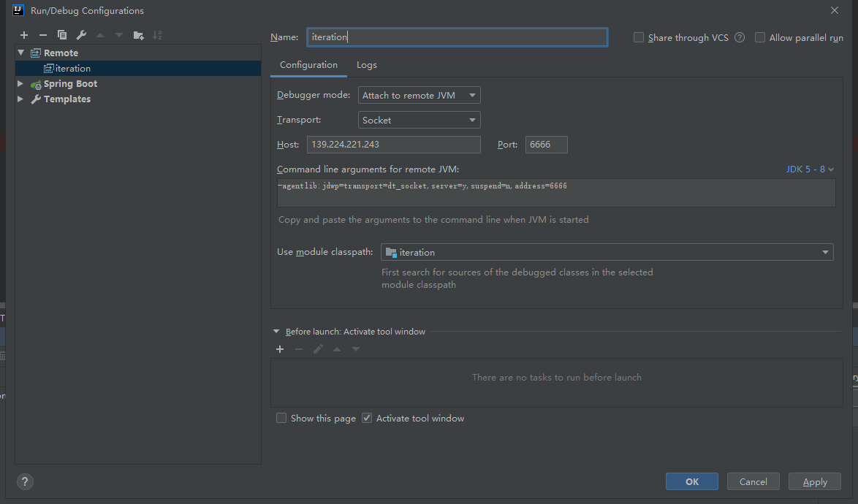Screen dimensions: 858x504
Task: Remove selected configuration with minus icon
Action: (42, 35)
